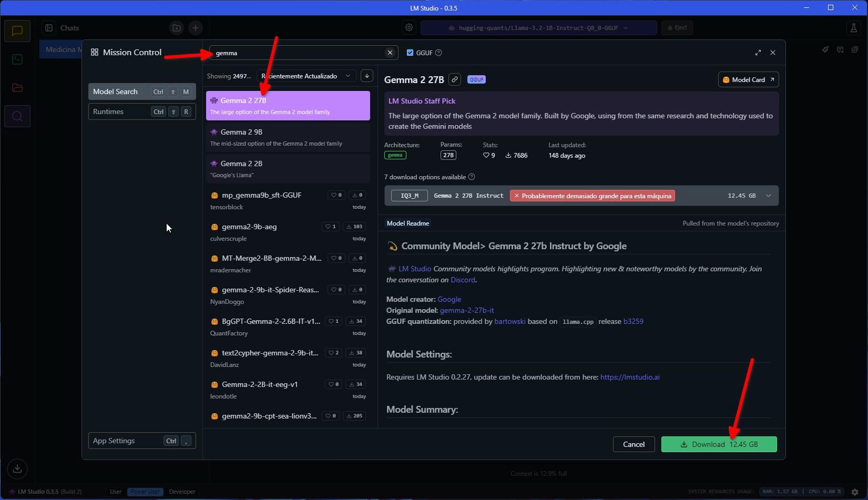
Task: Open the flask icon in top right corner
Action: (853, 28)
